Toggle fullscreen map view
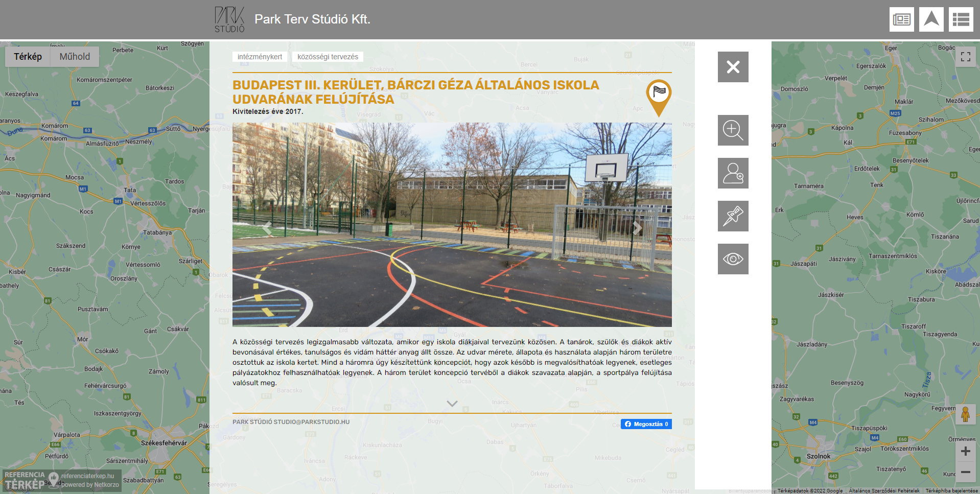This screenshot has width=980, height=494. pyautogui.click(x=965, y=57)
